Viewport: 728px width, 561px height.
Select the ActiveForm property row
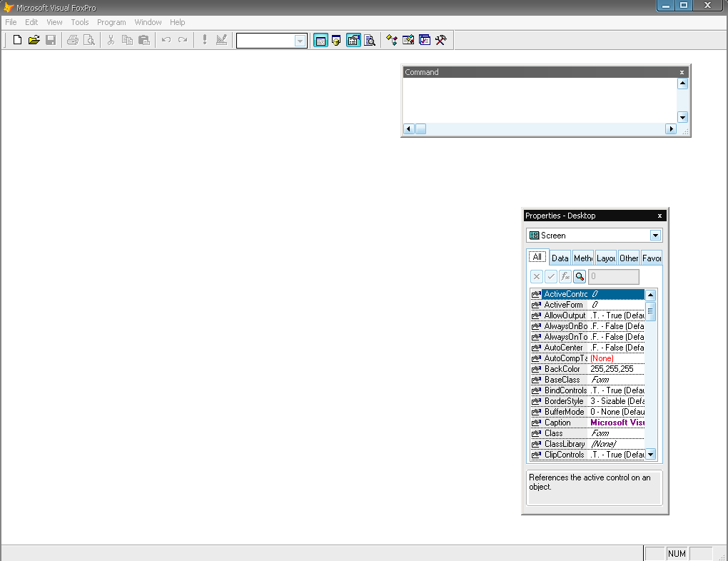click(x=588, y=305)
